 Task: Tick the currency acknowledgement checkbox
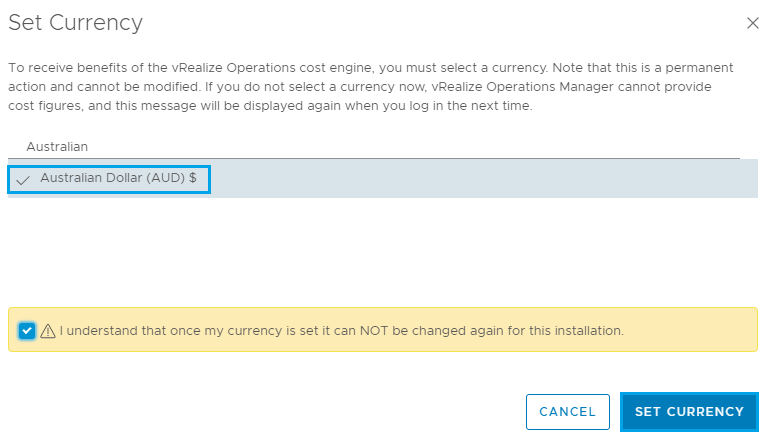point(27,330)
